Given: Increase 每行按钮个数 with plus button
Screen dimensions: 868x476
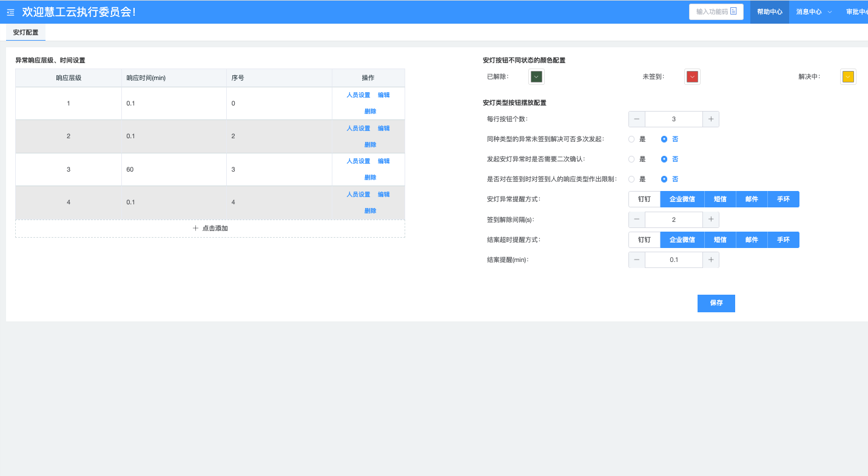Looking at the screenshot, I should 711,119.
